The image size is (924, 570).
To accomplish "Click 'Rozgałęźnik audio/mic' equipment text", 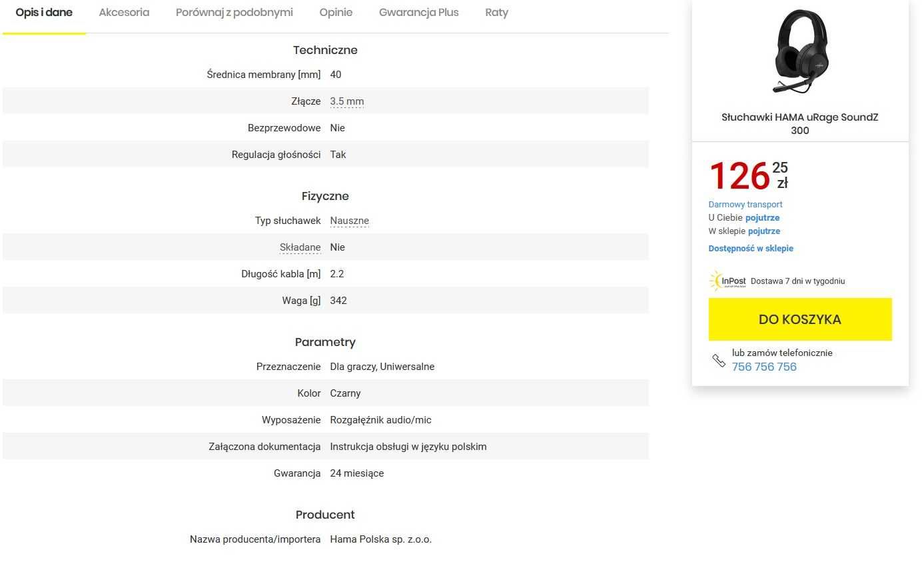I will pos(380,420).
